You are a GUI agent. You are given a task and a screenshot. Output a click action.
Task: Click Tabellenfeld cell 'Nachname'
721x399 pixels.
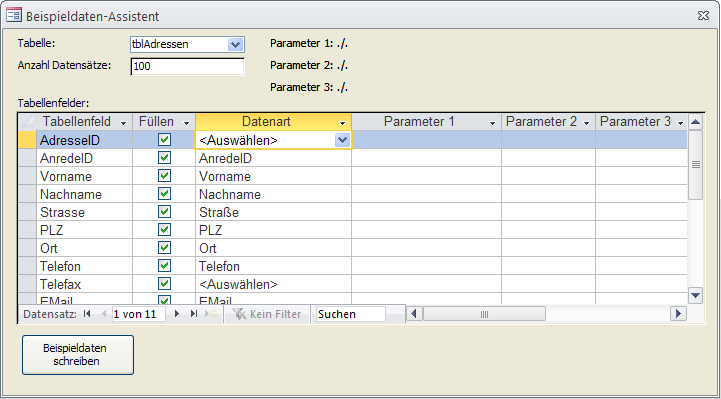pos(85,194)
